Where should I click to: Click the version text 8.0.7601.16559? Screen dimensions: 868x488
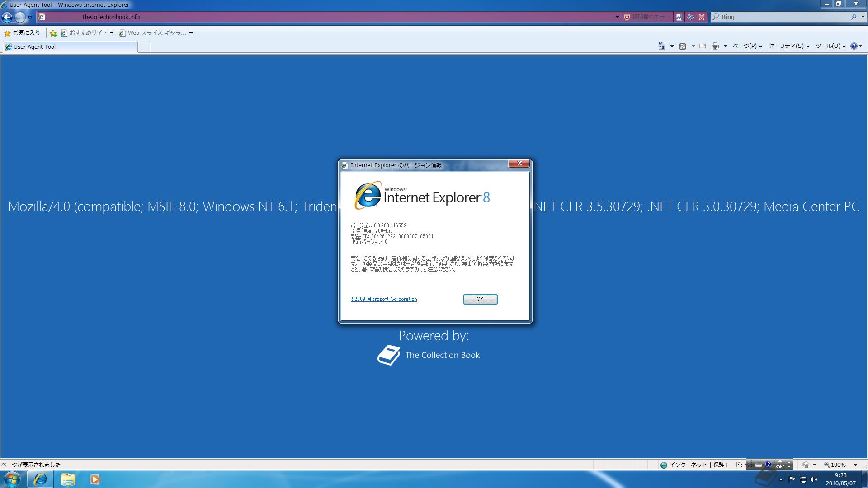coord(390,225)
